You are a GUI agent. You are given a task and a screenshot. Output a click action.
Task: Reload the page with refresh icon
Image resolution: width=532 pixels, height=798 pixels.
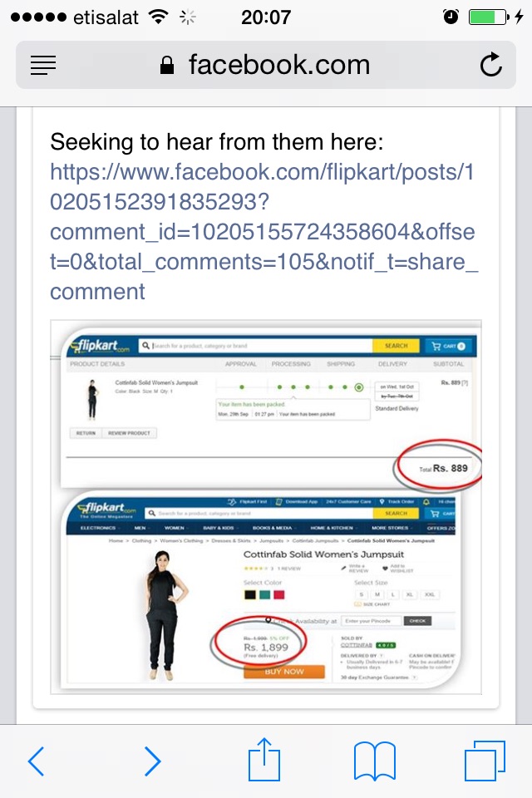click(490, 65)
